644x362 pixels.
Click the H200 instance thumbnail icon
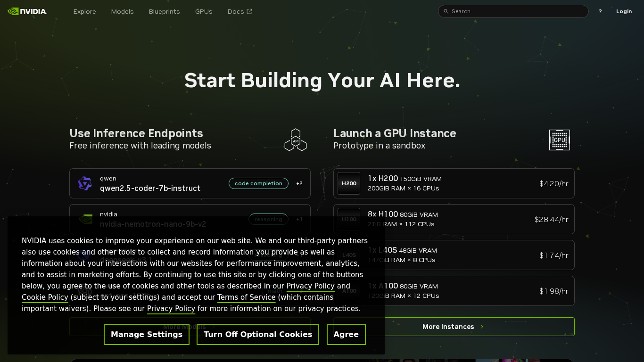[x=349, y=183]
